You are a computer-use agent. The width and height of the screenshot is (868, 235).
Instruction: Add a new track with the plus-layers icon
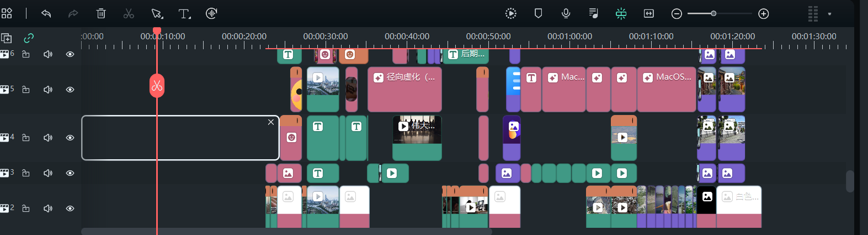7,38
